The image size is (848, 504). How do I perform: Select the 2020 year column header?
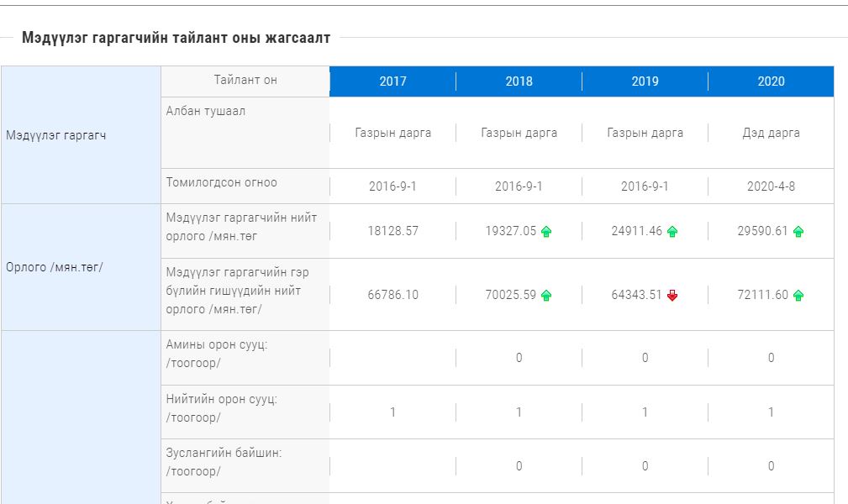pyautogui.click(x=771, y=81)
